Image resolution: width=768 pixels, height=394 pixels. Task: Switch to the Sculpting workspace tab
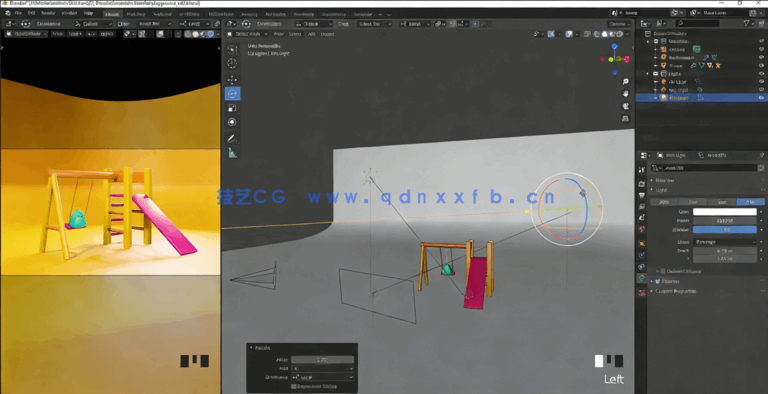162,14
